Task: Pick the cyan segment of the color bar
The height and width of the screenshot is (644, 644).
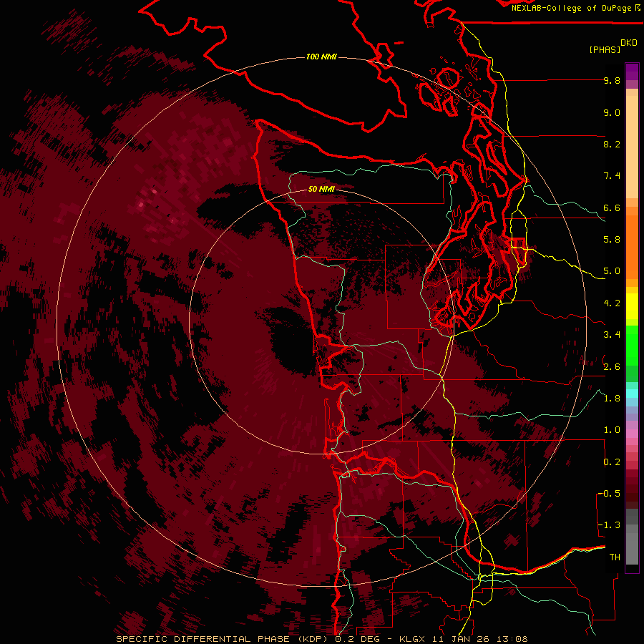Action: point(632,394)
